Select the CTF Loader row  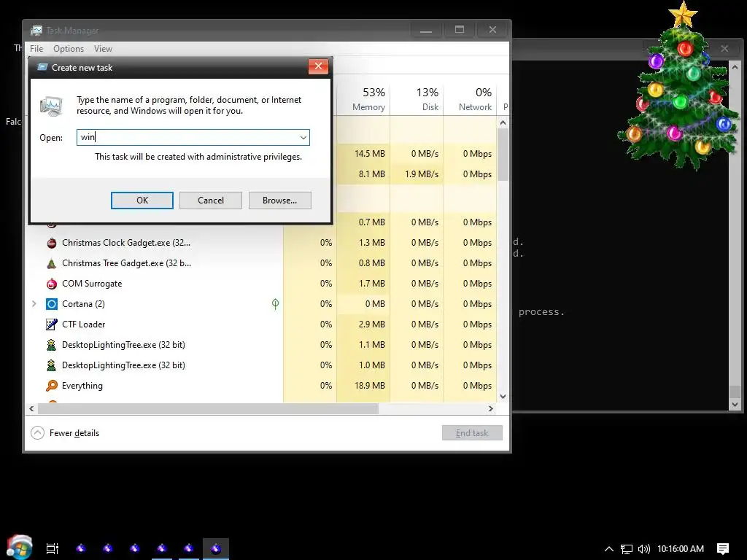click(261, 324)
